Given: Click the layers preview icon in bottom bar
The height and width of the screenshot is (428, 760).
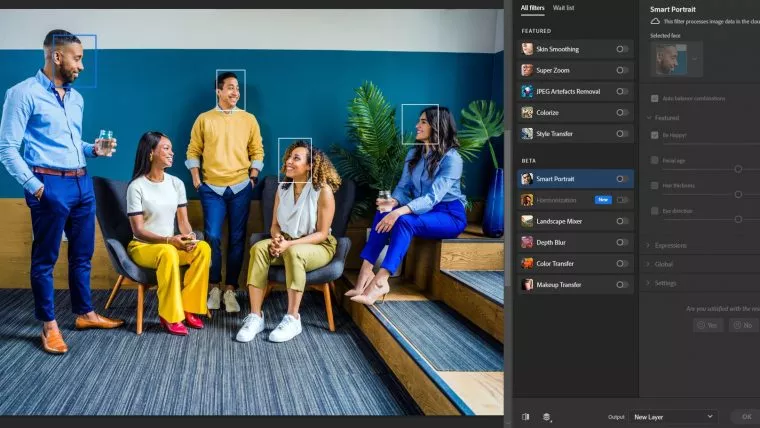Looking at the screenshot, I should click(547, 416).
